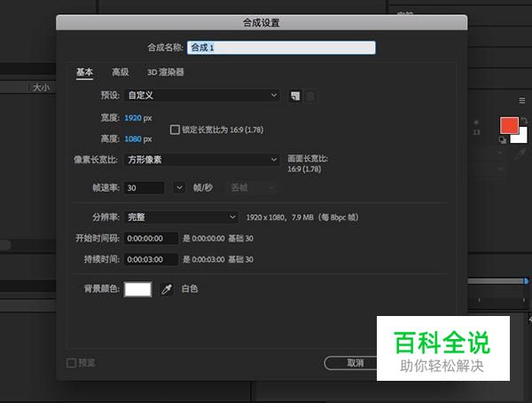Click the white background color swatch
Image resolution: width=532 pixels, height=403 pixels.
pos(137,289)
